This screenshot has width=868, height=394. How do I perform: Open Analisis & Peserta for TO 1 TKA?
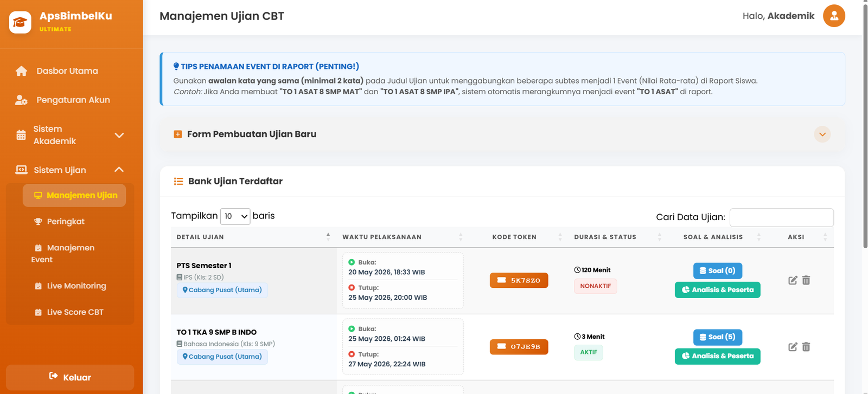click(x=717, y=356)
